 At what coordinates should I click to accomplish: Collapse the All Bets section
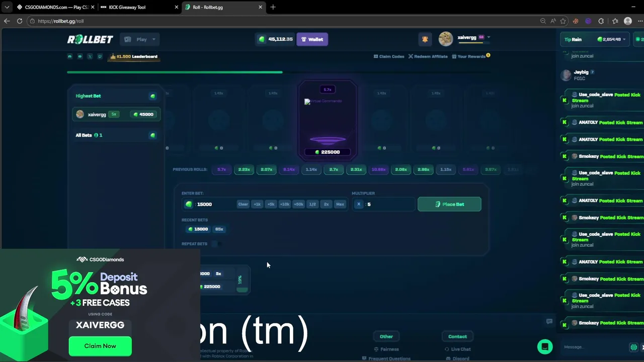point(152,135)
